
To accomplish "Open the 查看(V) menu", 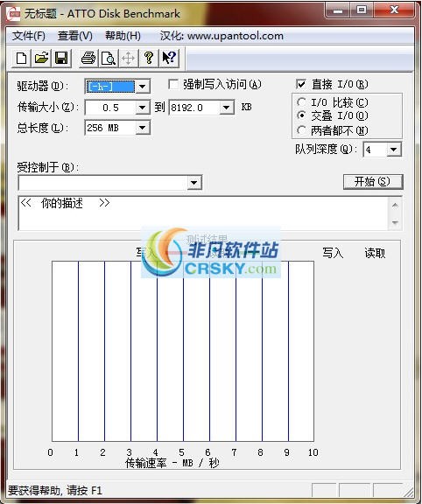I will click(x=75, y=36).
